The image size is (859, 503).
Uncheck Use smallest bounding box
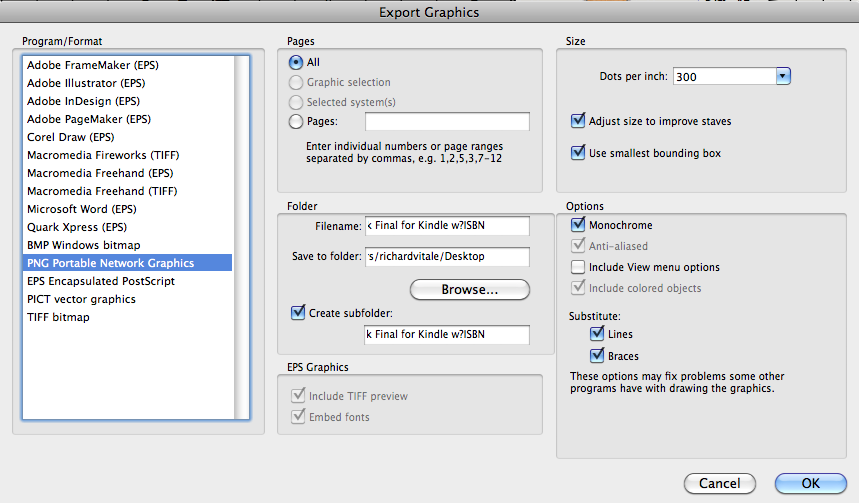point(578,153)
